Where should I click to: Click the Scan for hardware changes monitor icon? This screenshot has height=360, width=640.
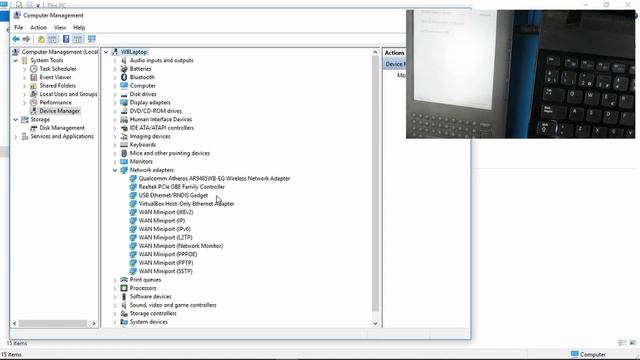[92, 39]
